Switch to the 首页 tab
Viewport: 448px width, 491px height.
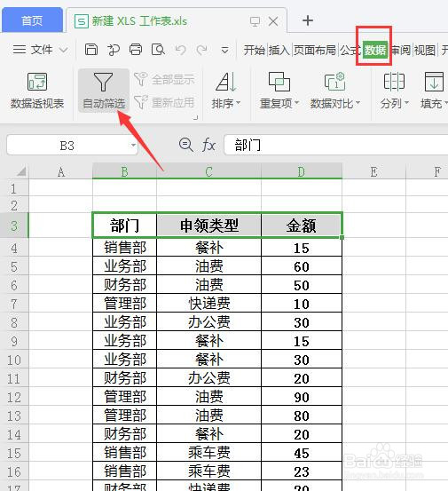(x=32, y=20)
